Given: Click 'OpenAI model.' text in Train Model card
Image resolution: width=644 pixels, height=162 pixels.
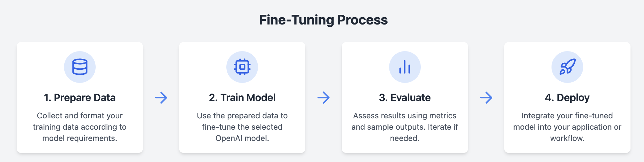Looking at the screenshot, I should click(242, 138).
